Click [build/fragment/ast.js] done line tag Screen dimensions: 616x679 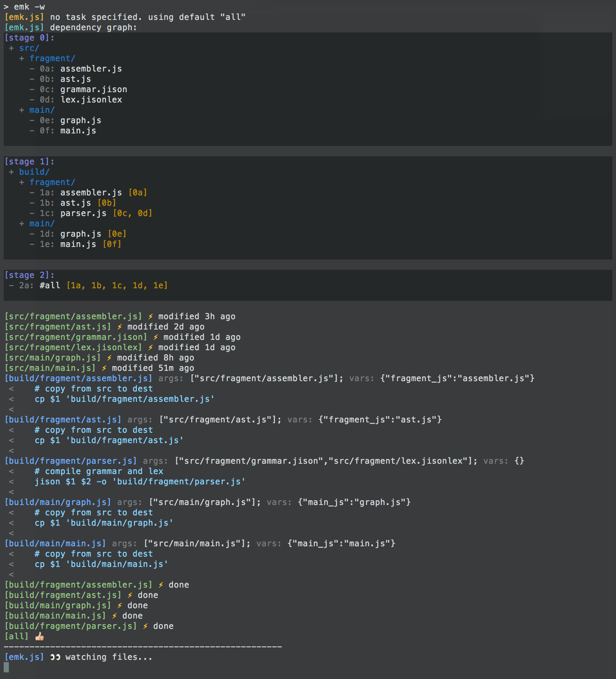(x=63, y=595)
